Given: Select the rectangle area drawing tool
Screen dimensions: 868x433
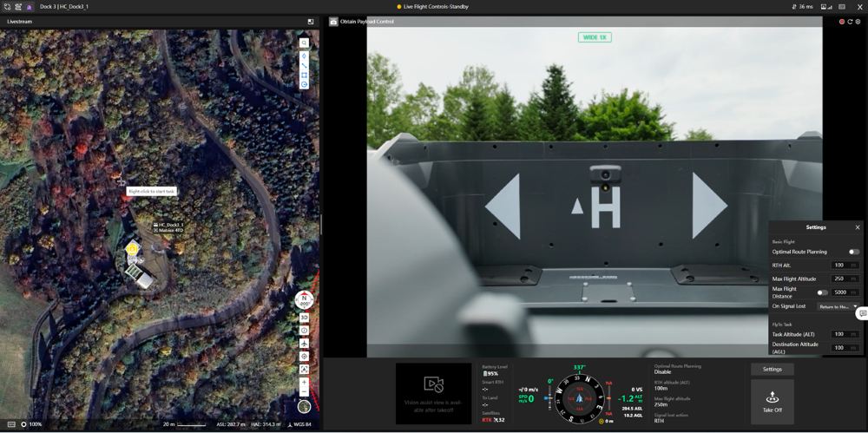Looking at the screenshot, I should [304, 75].
